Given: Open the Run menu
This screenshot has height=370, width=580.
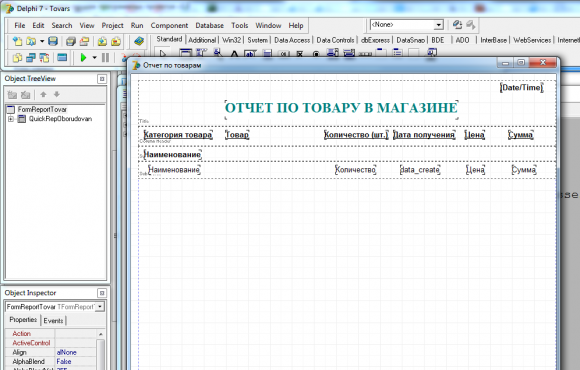Looking at the screenshot, I should [137, 26].
